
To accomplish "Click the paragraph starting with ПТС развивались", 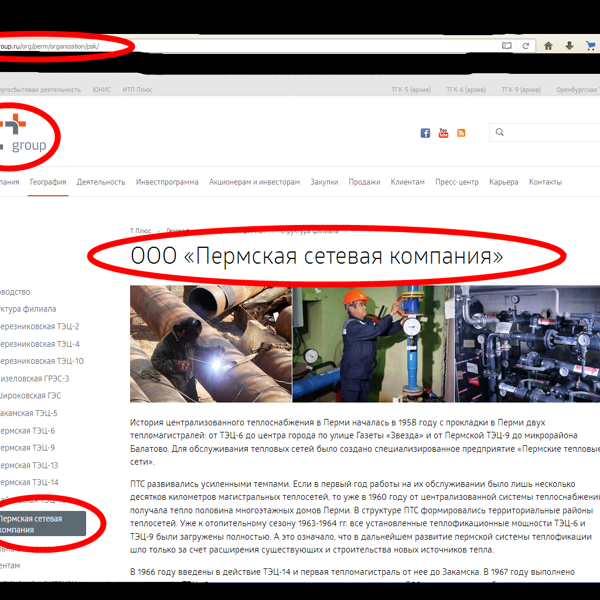I will (x=365, y=517).
